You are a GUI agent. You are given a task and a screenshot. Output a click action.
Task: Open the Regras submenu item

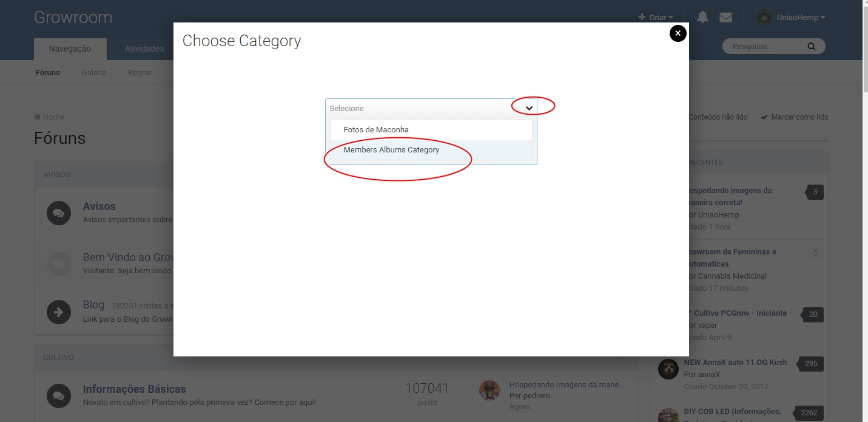click(140, 73)
